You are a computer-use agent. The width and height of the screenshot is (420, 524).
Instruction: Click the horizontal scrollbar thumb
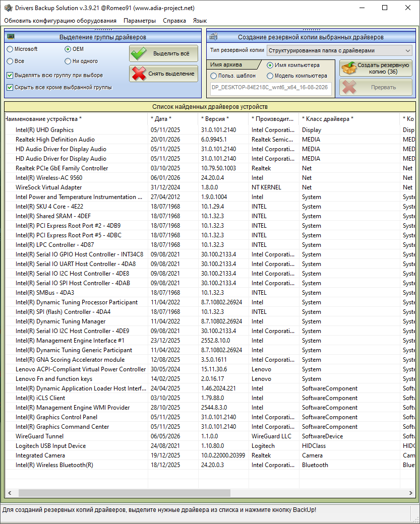pos(125,493)
